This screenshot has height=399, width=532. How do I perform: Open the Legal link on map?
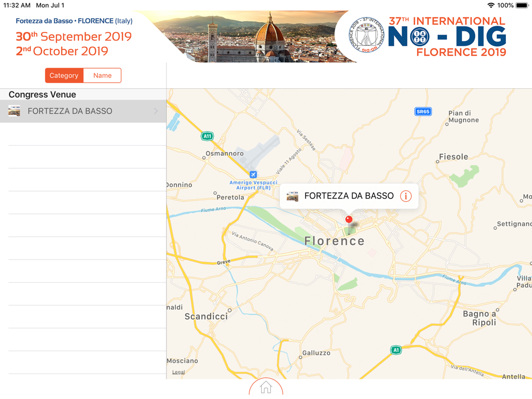pos(178,372)
